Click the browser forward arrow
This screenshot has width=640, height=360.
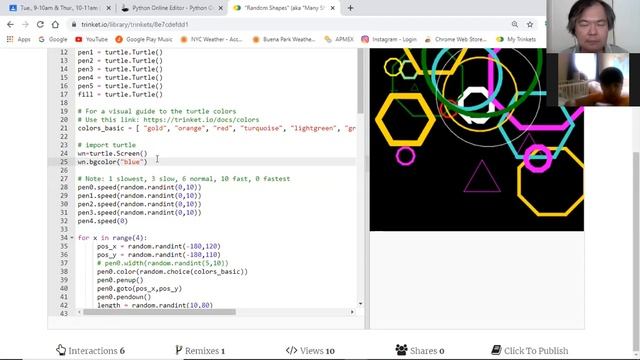coord(25,24)
